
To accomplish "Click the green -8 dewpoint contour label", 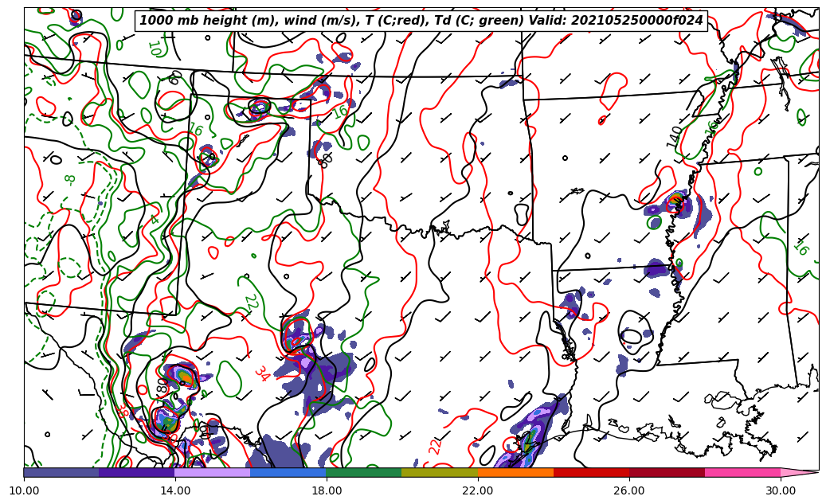I will click(x=70, y=180).
